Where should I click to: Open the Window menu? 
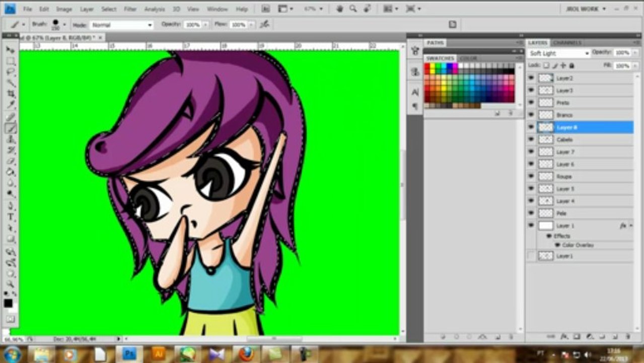coord(217,9)
